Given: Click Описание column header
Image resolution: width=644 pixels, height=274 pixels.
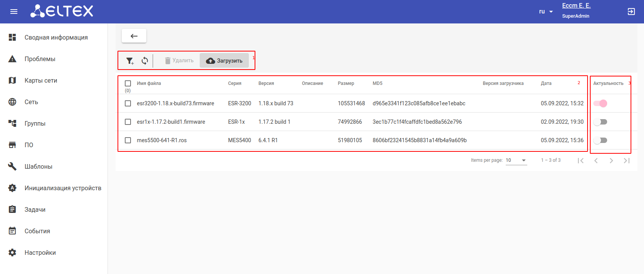Looking at the screenshot, I should (313, 83).
